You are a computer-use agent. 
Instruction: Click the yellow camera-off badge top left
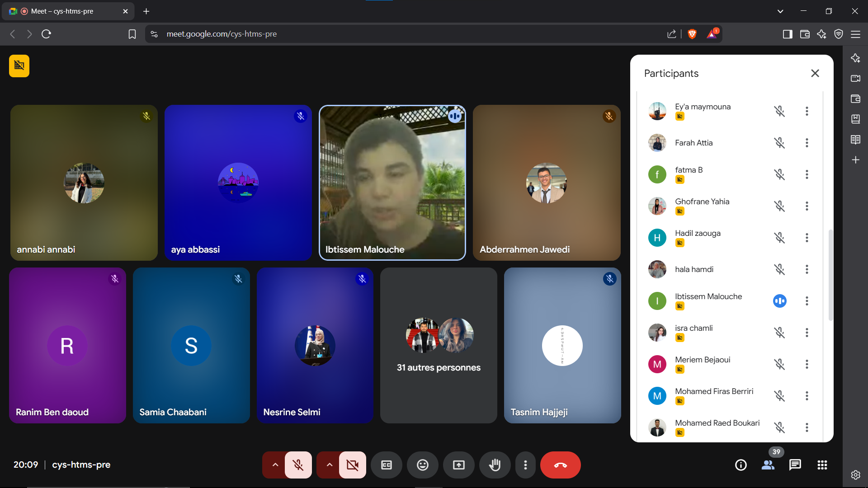(19, 66)
